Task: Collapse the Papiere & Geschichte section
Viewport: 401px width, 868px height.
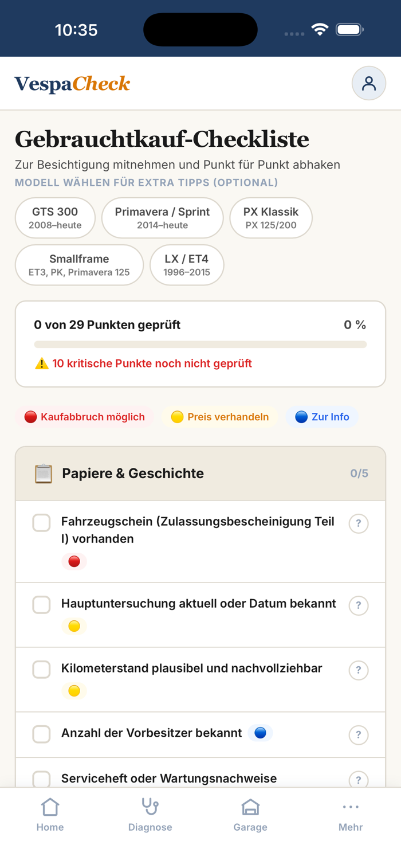Action: pyautogui.click(x=200, y=474)
